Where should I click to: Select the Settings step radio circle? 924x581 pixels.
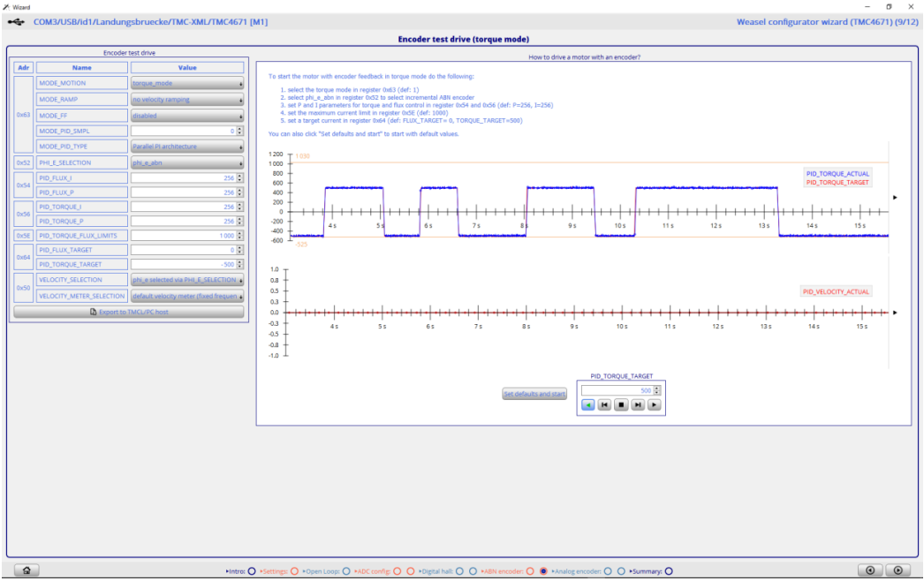click(294, 571)
